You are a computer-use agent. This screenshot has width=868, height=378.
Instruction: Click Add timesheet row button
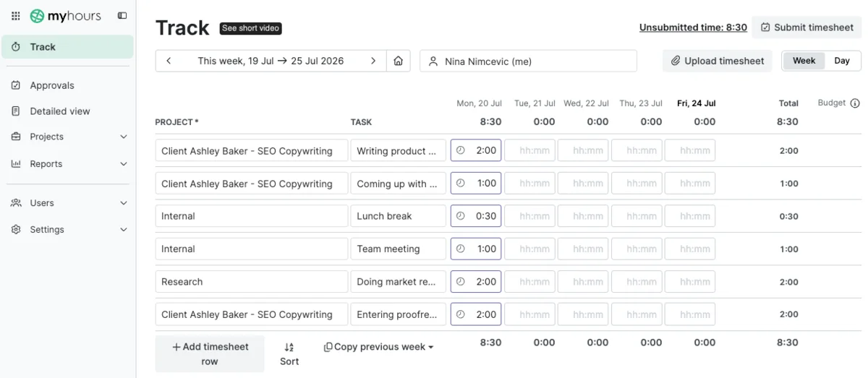[x=210, y=354]
